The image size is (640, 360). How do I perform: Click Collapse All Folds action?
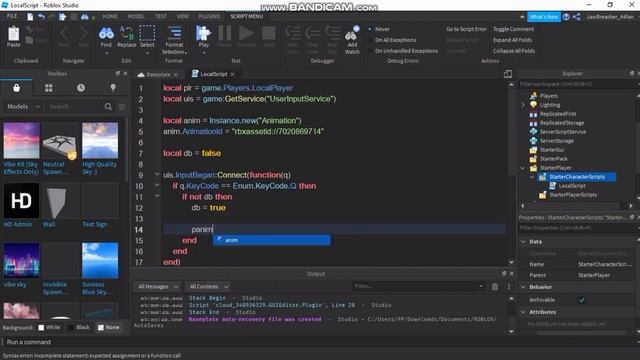click(x=514, y=51)
